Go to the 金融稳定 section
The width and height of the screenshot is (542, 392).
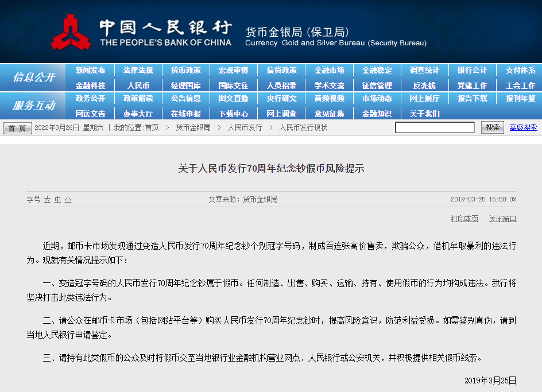pyautogui.click(x=377, y=70)
